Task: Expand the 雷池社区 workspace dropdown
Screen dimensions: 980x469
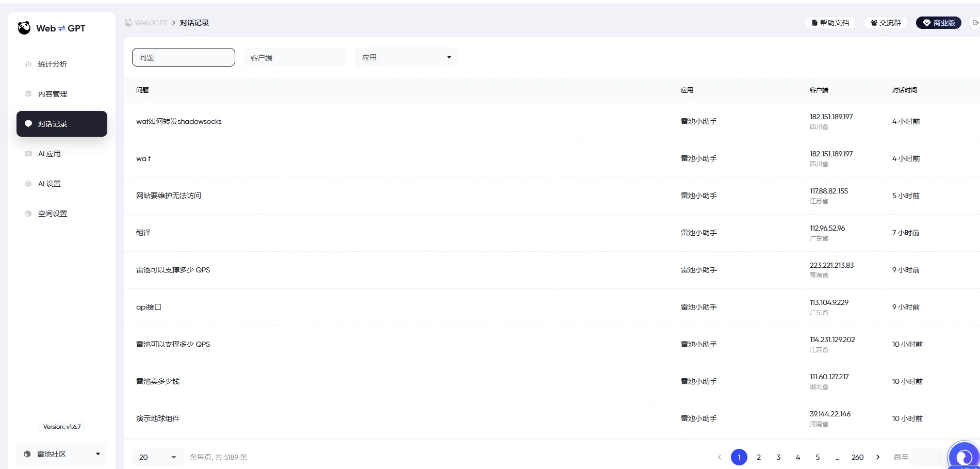Action: 62,454
